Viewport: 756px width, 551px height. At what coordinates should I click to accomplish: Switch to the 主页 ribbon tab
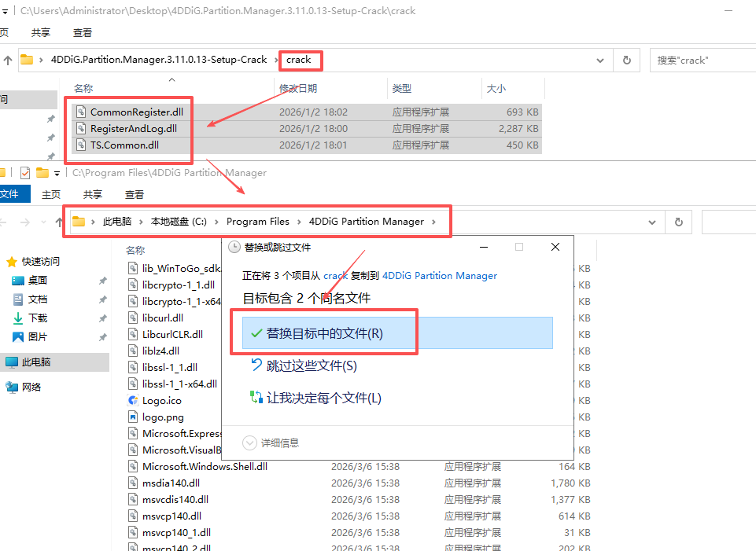click(51, 194)
